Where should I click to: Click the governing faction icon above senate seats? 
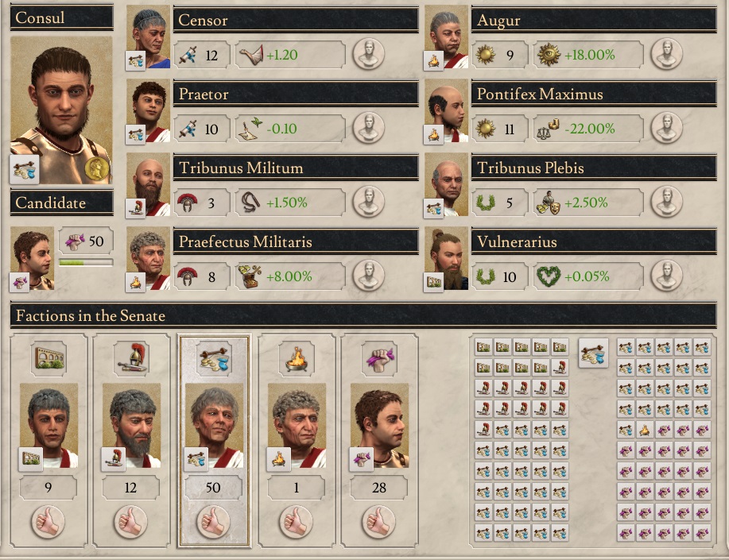pyautogui.click(x=593, y=353)
